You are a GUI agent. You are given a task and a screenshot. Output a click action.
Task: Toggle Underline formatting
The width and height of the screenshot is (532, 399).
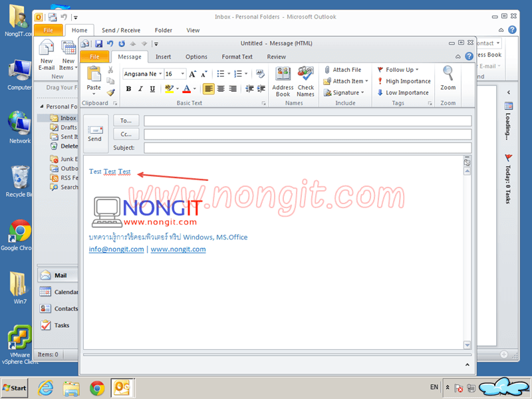[x=152, y=89]
